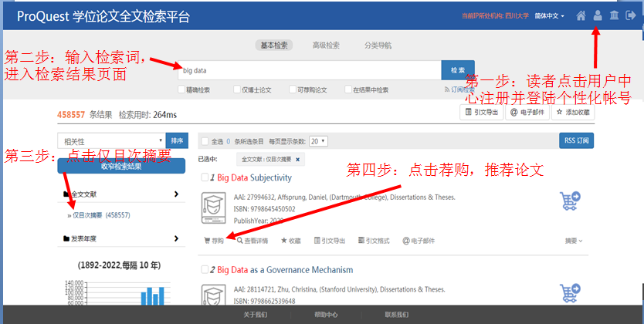
Task: Click 联系我们 in footer
Action: [397, 315]
